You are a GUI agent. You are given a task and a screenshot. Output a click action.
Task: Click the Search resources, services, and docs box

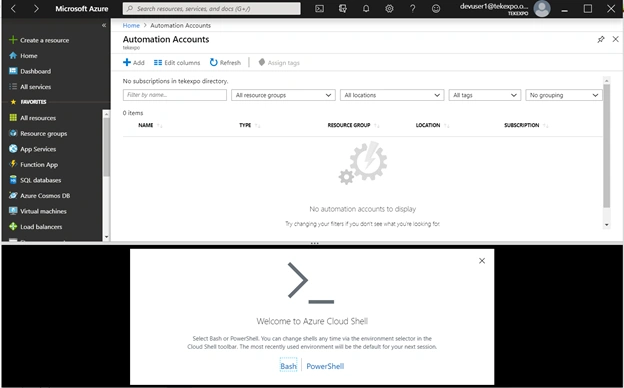(x=212, y=9)
